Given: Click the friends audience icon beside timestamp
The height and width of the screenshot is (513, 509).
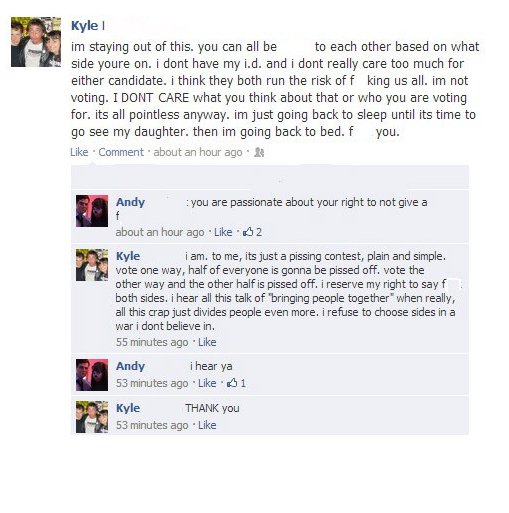Looking at the screenshot, I should 259,152.
